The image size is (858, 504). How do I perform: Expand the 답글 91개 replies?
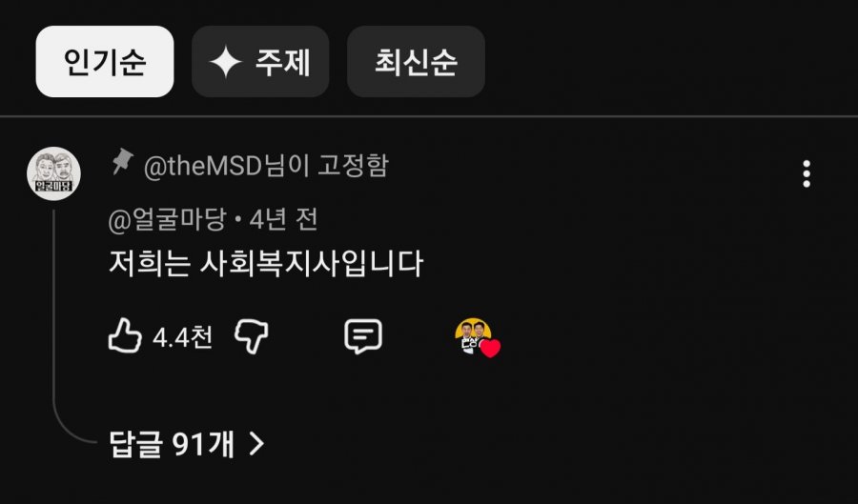[x=187, y=443]
